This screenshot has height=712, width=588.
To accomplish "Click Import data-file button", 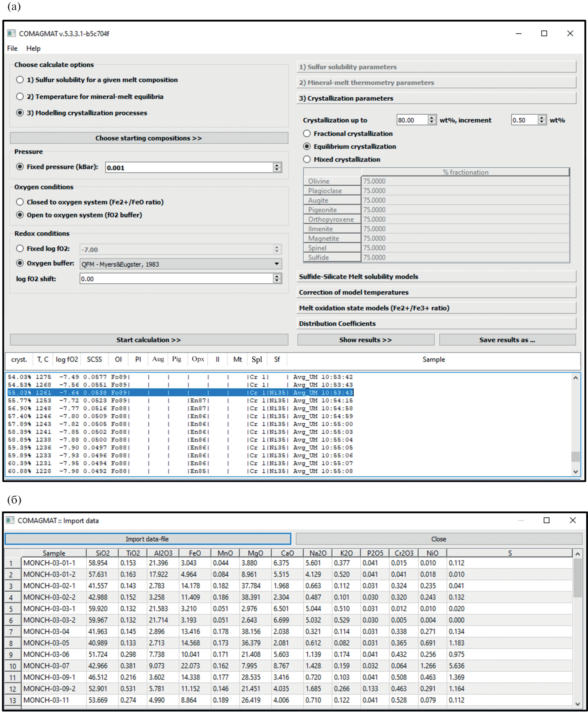I will (147, 539).
